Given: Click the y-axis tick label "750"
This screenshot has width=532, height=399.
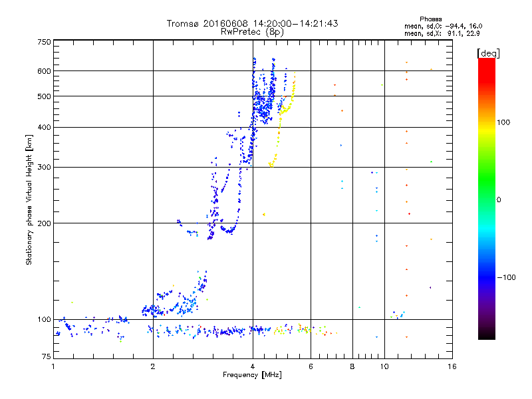Looking at the screenshot, I should tap(45, 42).
